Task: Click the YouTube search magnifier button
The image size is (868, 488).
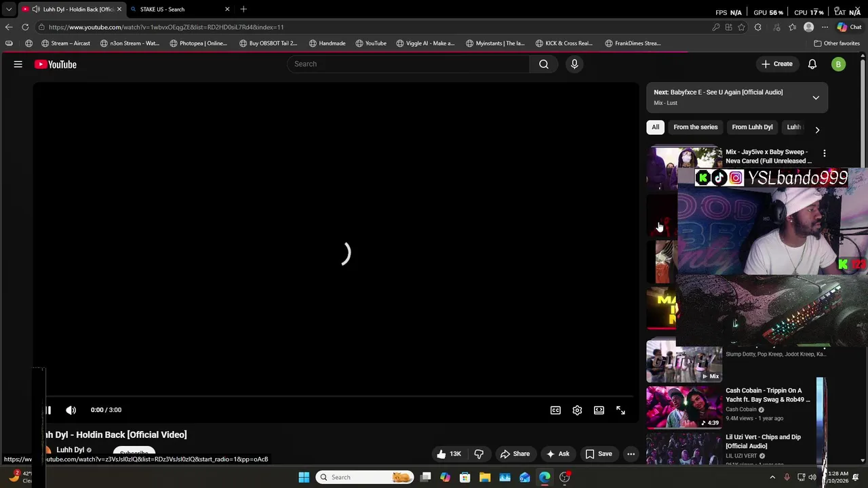Action: [544, 64]
